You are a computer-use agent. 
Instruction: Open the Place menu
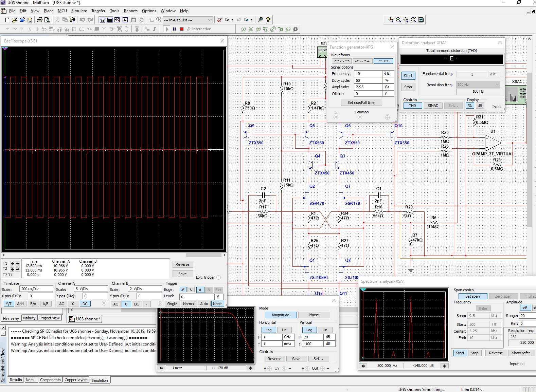48,11
